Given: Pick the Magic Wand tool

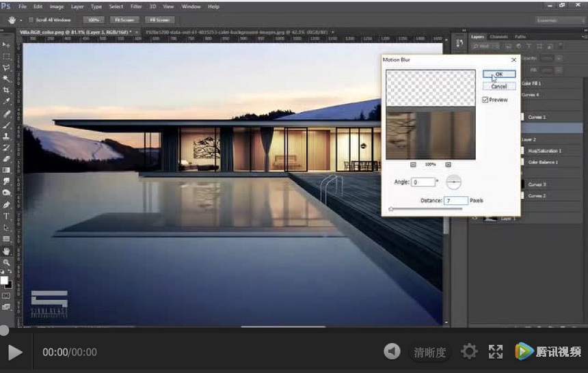Looking at the screenshot, I should pos(7,79).
